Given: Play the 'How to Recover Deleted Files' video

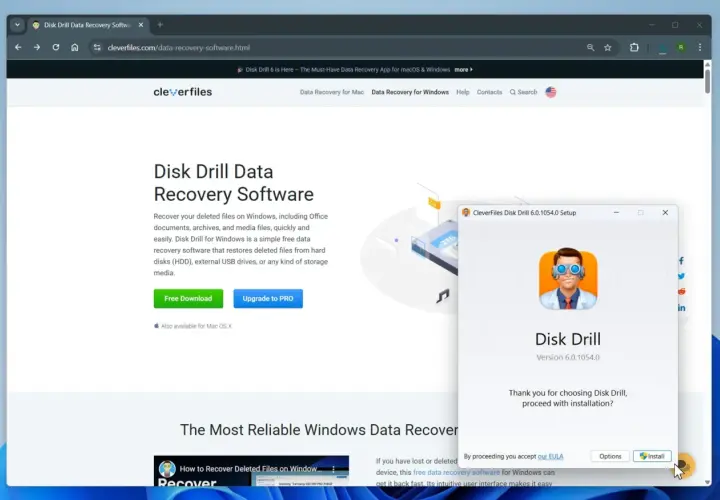Looking at the screenshot, I should (x=251, y=471).
